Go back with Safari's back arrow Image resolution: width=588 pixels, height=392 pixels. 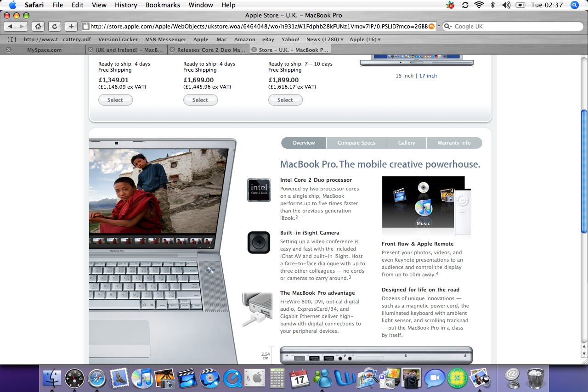pyautogui.click(x=10, y=26)
